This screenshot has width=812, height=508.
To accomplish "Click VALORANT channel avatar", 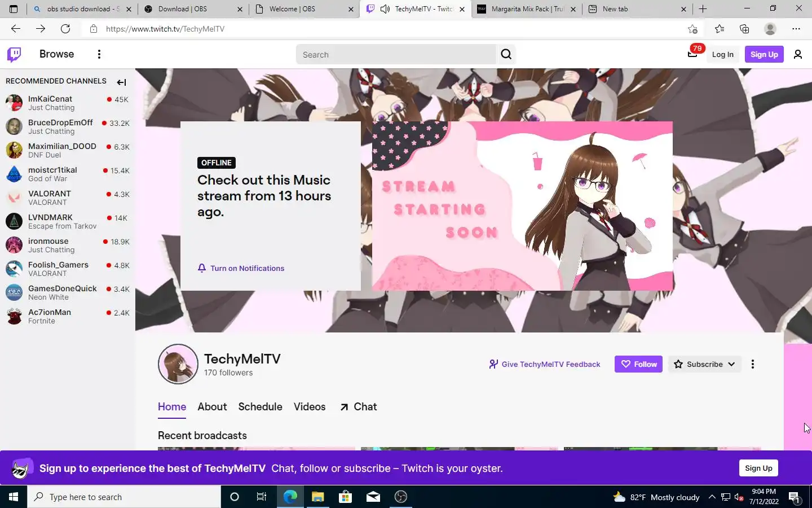I will pos(14,198).
